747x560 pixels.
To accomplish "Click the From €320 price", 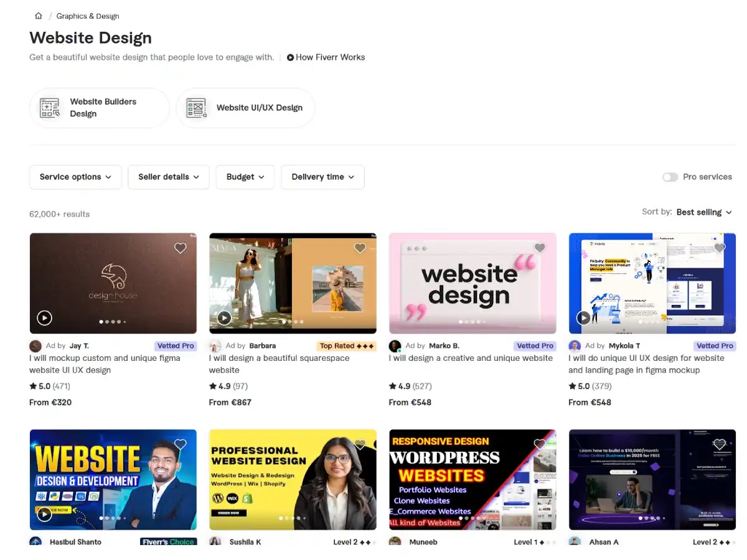I will [x=50, y=403].
